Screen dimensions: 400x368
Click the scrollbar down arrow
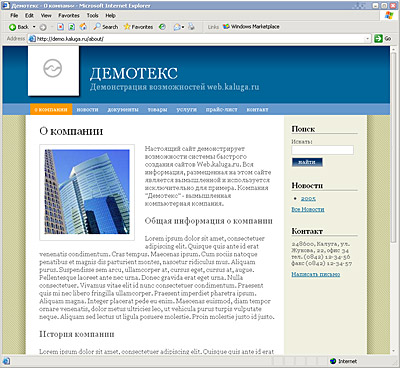[393, 351]
